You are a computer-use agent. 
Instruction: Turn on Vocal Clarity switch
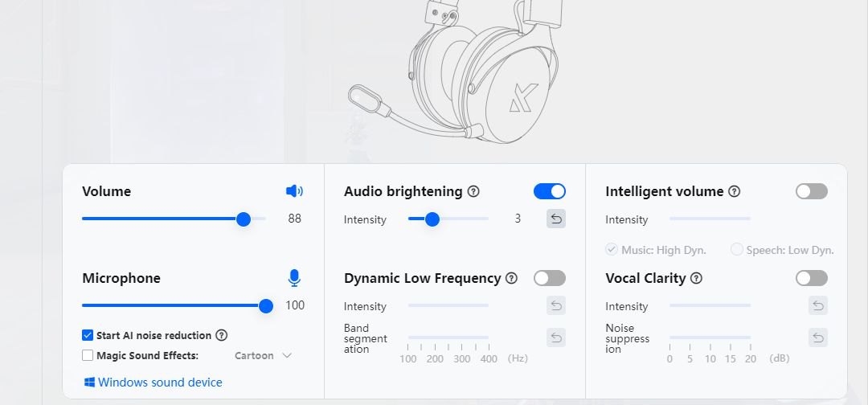811,278
